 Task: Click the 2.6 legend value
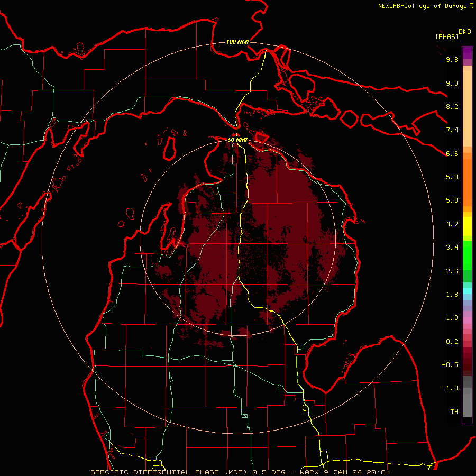tap(452, 271)
